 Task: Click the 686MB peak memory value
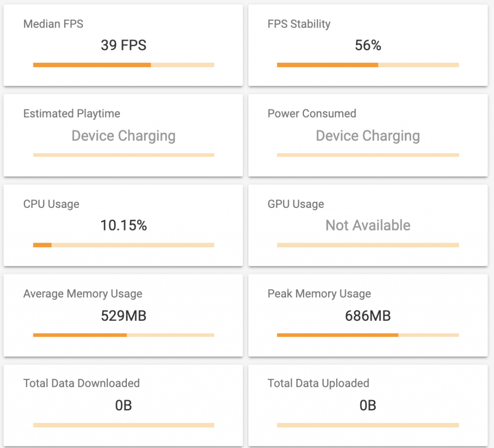click(368, 316)
